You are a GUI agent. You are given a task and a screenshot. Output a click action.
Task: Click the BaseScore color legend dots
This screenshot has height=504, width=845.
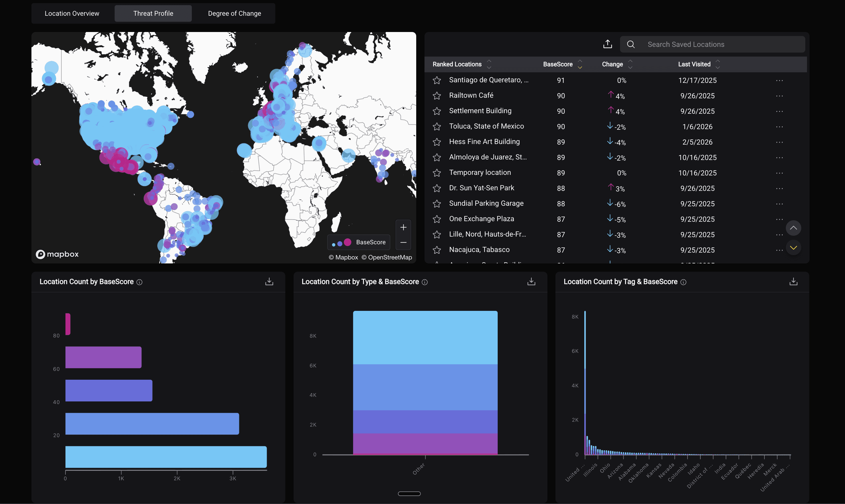pyautogui.click(x=340, y=242)
